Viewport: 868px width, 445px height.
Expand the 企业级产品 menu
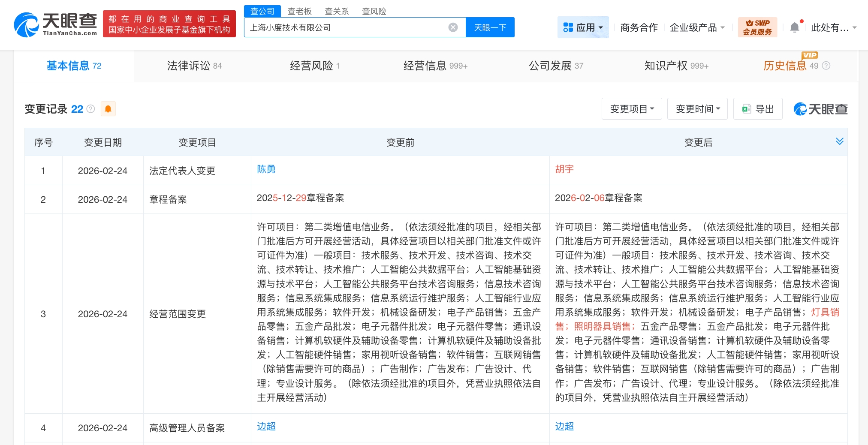(x=697, y=27)
